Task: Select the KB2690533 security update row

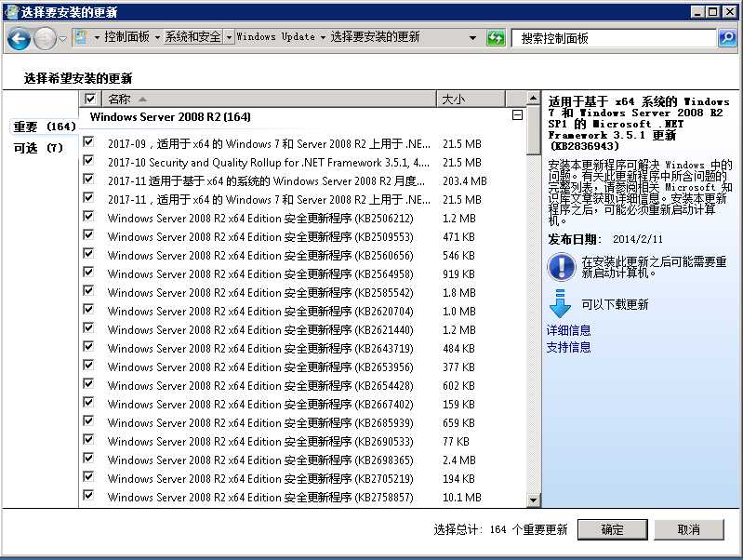Action: click(x=302, y=441)
